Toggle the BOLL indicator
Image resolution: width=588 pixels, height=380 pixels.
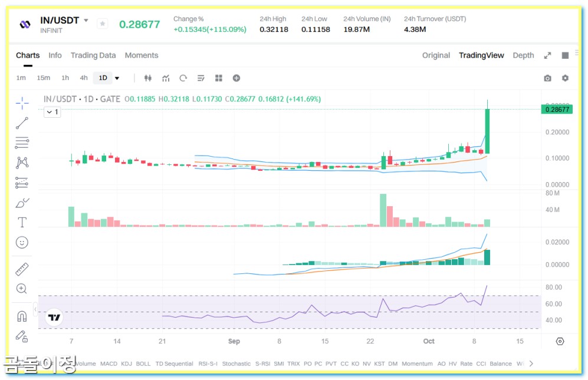tap(143, 364)
